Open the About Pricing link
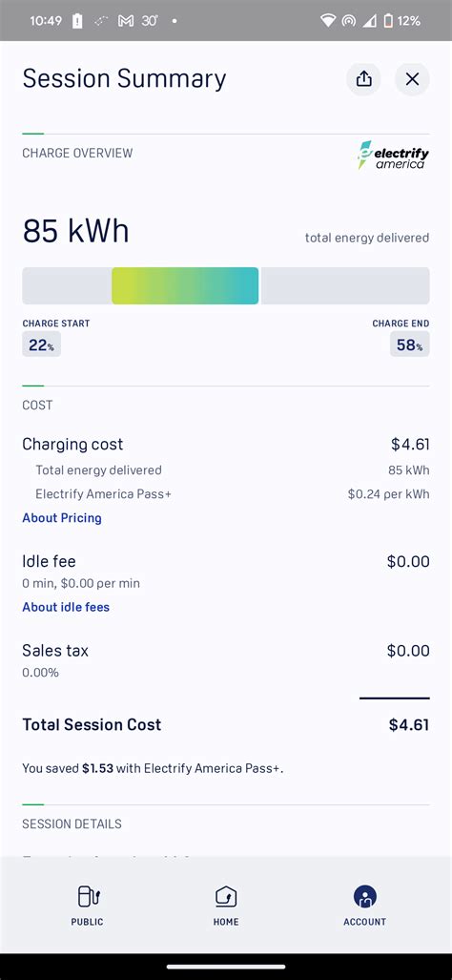Image resolution: width=452 pixels, height=980 pixels. 62,518
